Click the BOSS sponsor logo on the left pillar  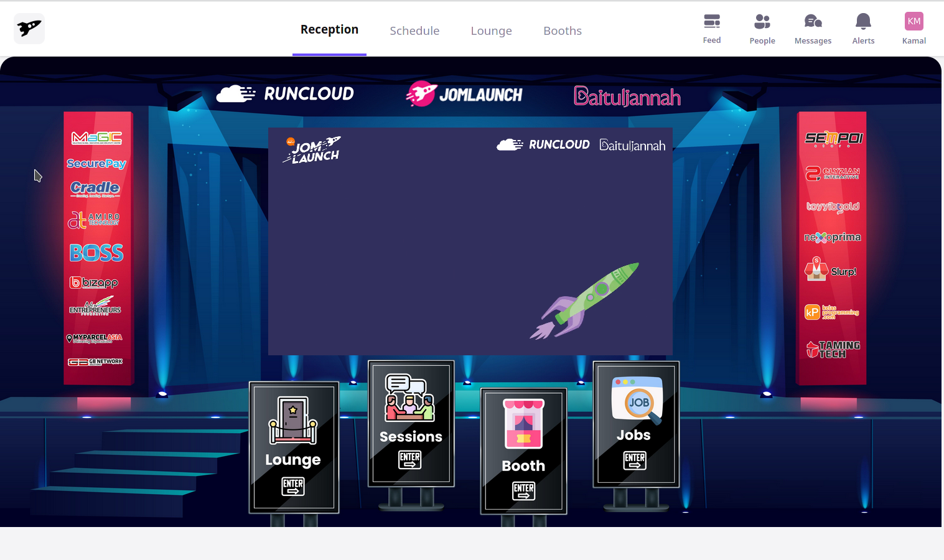(x=97, y=253)
